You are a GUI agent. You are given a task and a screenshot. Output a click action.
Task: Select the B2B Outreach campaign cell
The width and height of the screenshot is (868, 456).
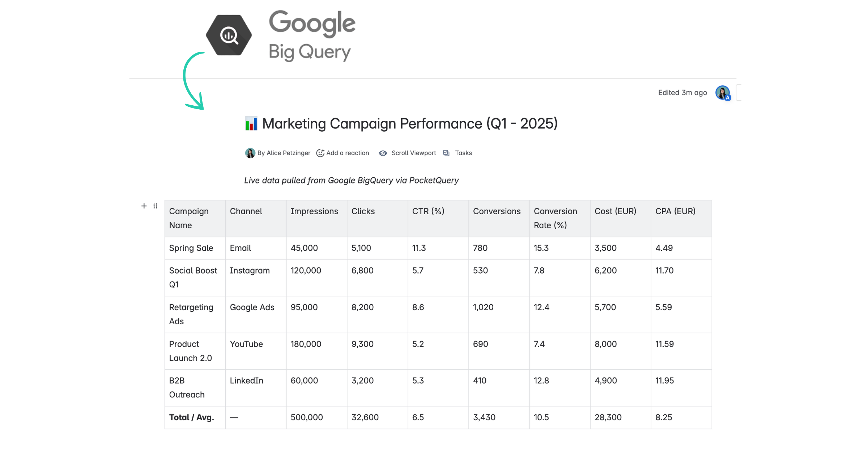(195, 388)
